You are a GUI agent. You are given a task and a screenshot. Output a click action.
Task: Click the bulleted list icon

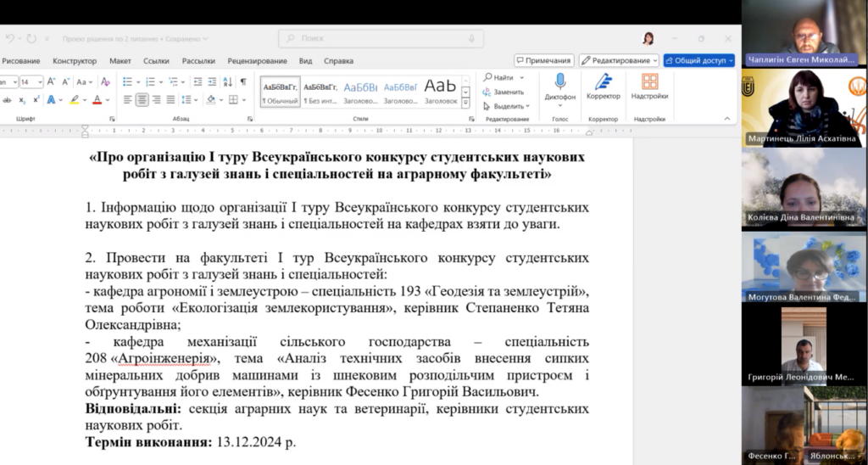tap(126, 82)
